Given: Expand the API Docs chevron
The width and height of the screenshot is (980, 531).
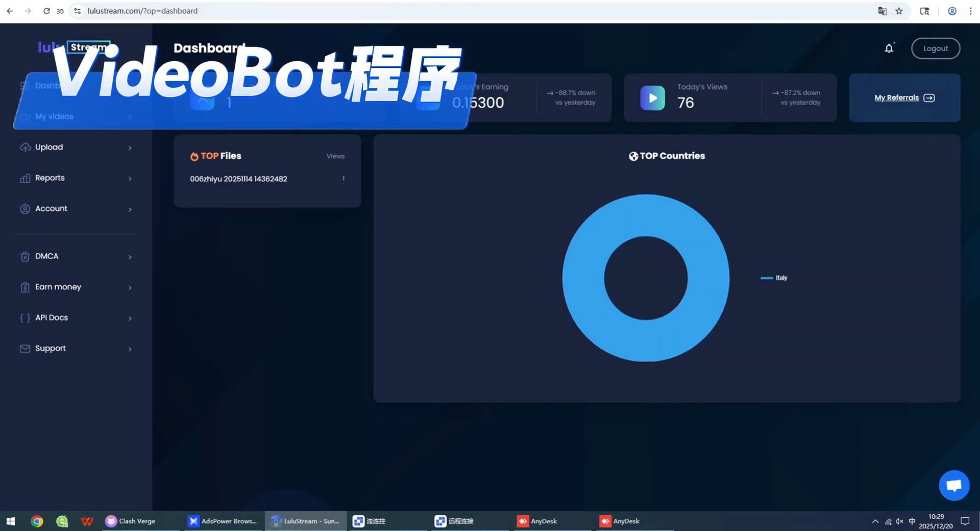Looking at the screenshot, I should click(x=130, y=319).
